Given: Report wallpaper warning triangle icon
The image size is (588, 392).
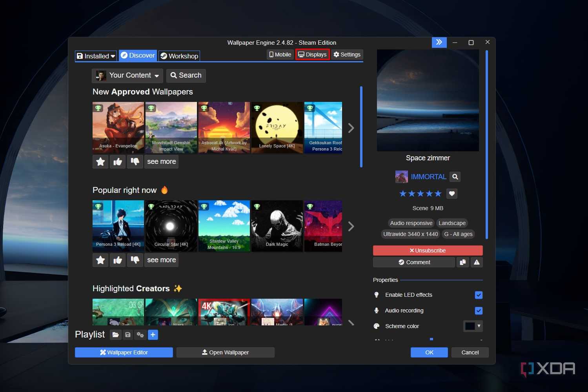Looking at the screenshot, I should point(477,262).
